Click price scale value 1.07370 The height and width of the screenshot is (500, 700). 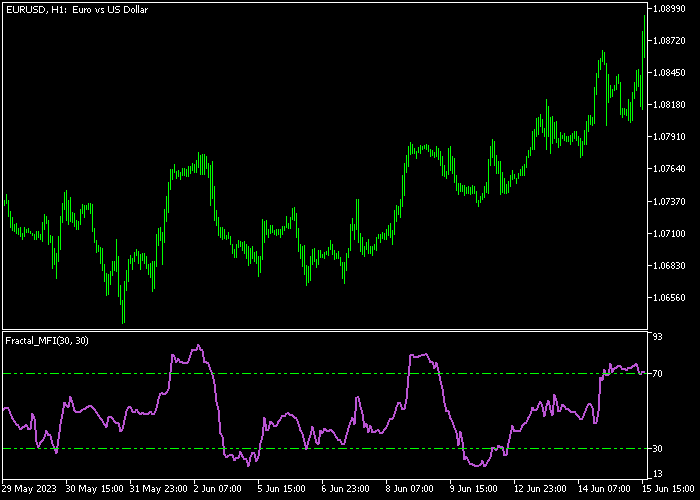click(x=669, y=202)
